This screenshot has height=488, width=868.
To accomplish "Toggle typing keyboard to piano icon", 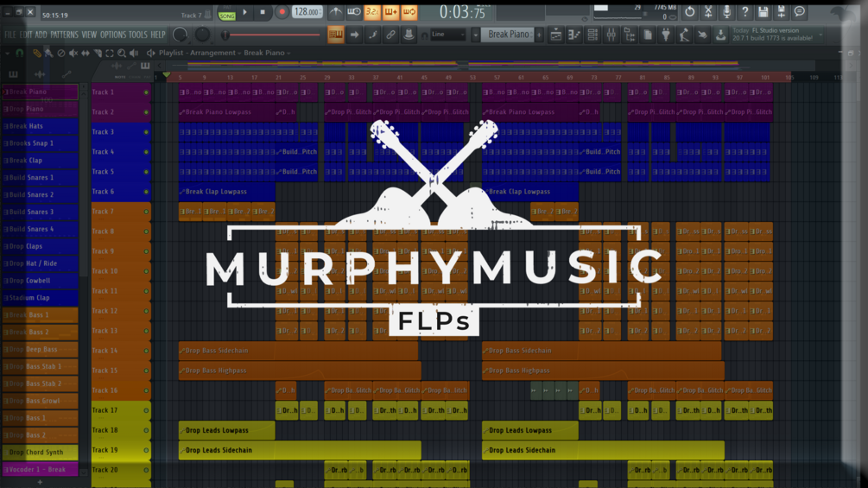I will (x=335, y=35).
